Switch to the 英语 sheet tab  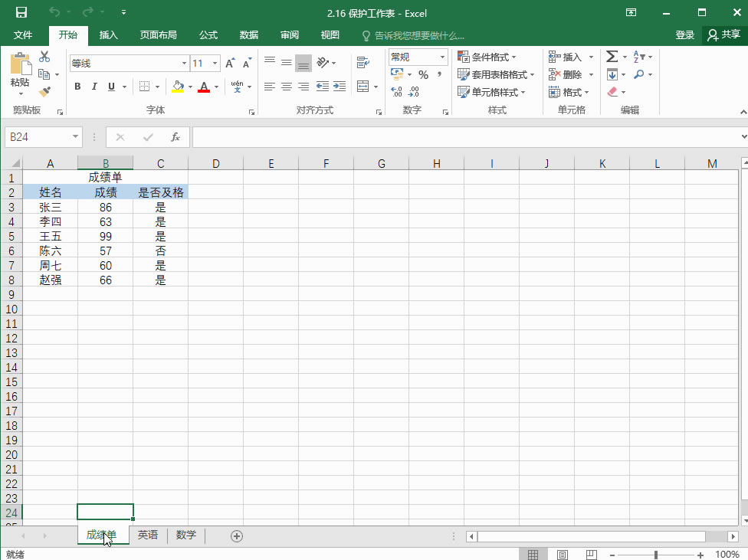(x=148, y=535)
